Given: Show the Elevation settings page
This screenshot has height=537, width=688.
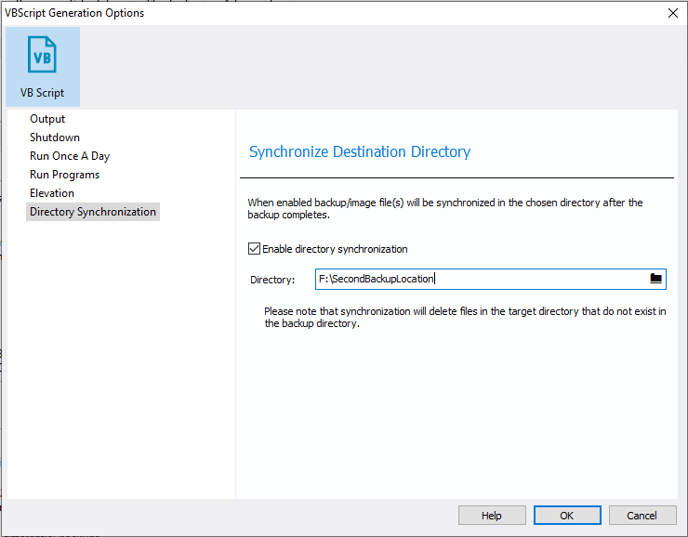Looking at the screenshot, I should coord(52,193).
